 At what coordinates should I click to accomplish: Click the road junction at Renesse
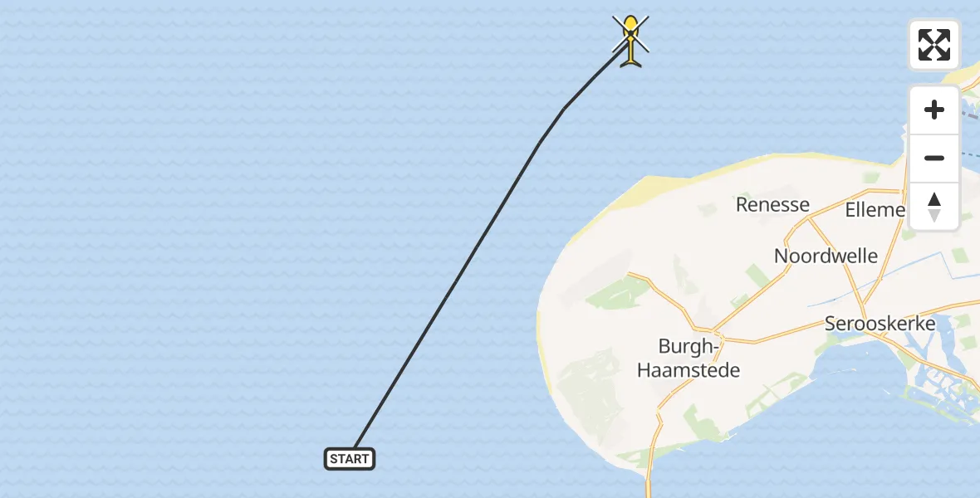[x=808, y=218]
